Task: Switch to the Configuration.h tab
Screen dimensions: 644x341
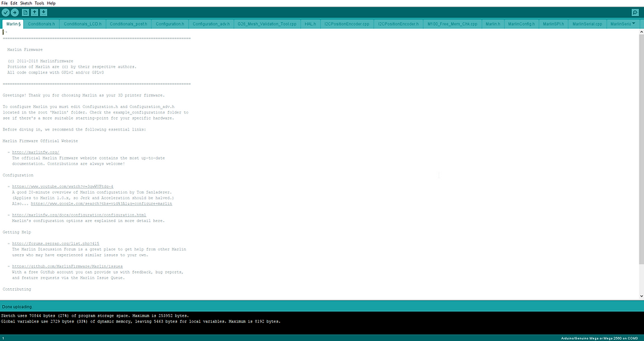Action: [x=170, y=24]
